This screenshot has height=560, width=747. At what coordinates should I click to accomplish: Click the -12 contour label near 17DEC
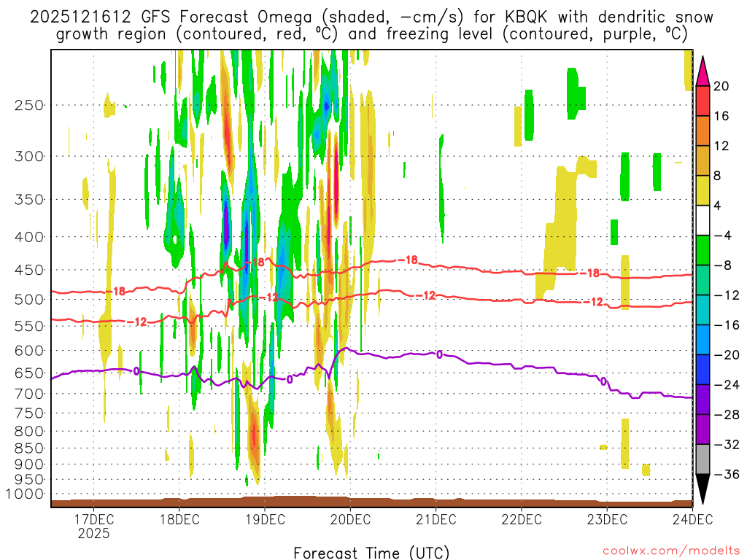136,322
